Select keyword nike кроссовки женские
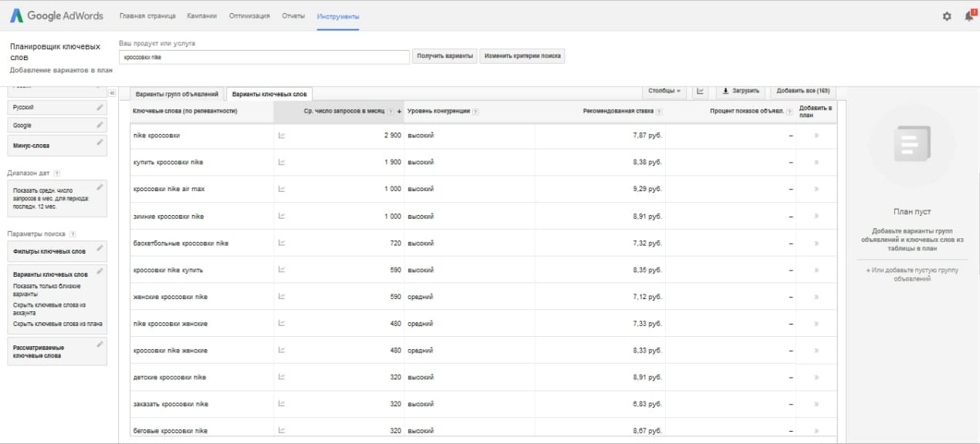 coord(171,324)
